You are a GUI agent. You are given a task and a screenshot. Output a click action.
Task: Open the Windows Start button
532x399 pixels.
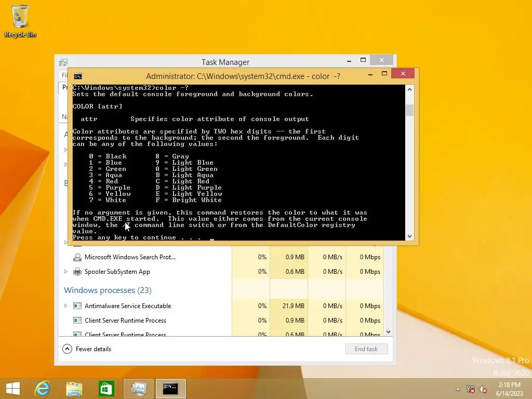13,389
